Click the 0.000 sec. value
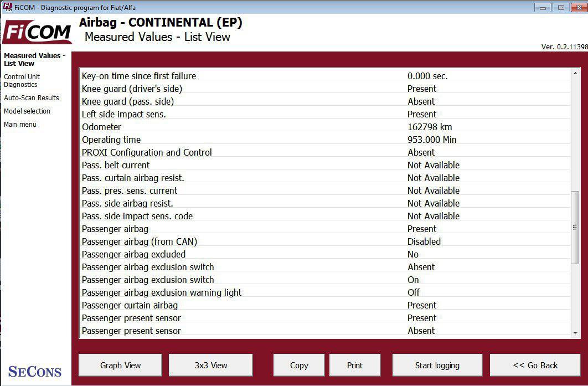Viewport: 588px width, 386px height. coord(427,76)
